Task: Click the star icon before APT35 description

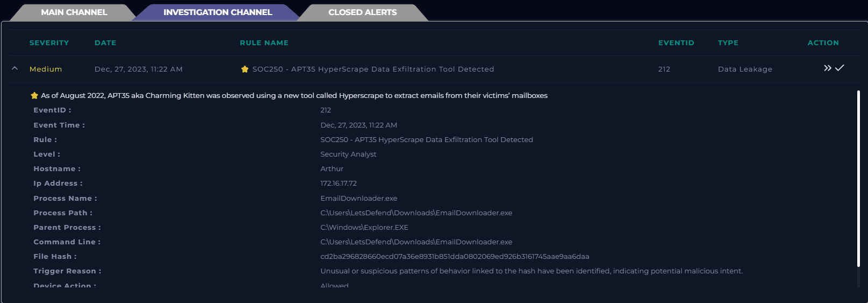Action: coord(34,95)
